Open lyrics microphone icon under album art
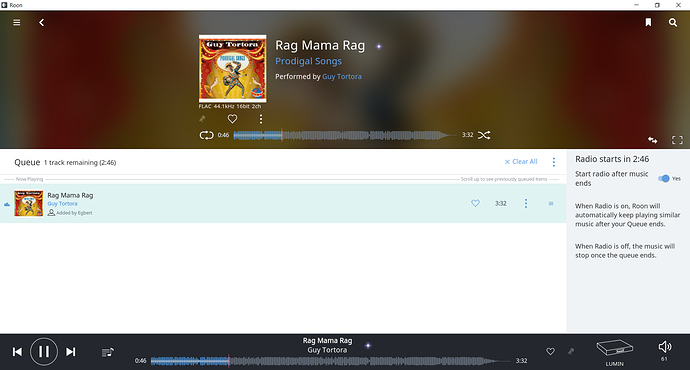This screenshot has width=690, height=370. pos(202,119)
